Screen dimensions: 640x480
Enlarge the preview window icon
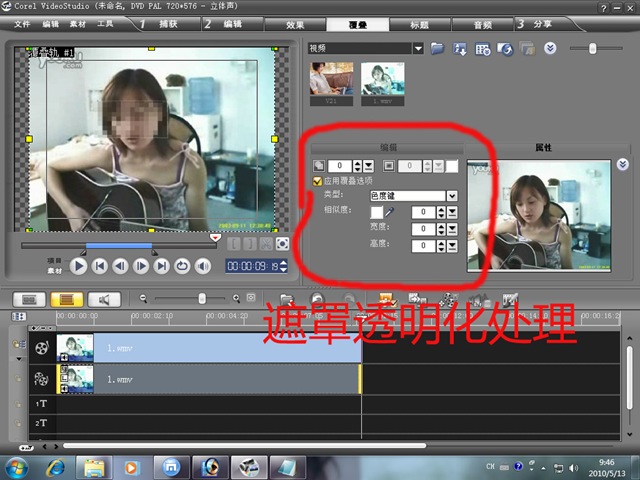[x=283, y=243]
